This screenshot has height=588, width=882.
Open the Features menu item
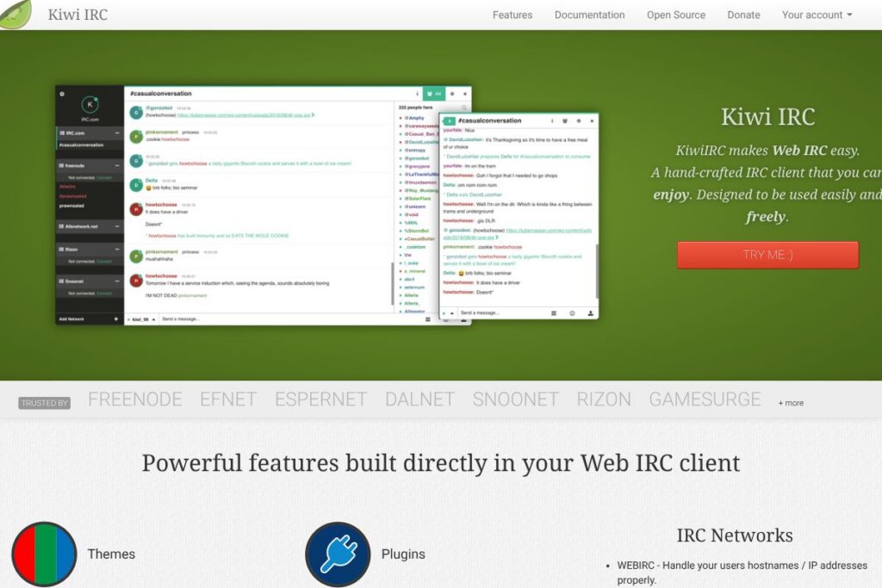click(512, 15)
